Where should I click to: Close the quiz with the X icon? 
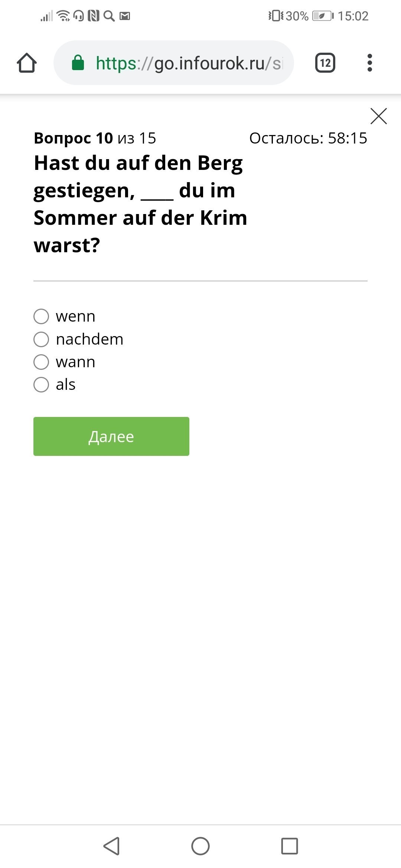(x=378, y=116)
